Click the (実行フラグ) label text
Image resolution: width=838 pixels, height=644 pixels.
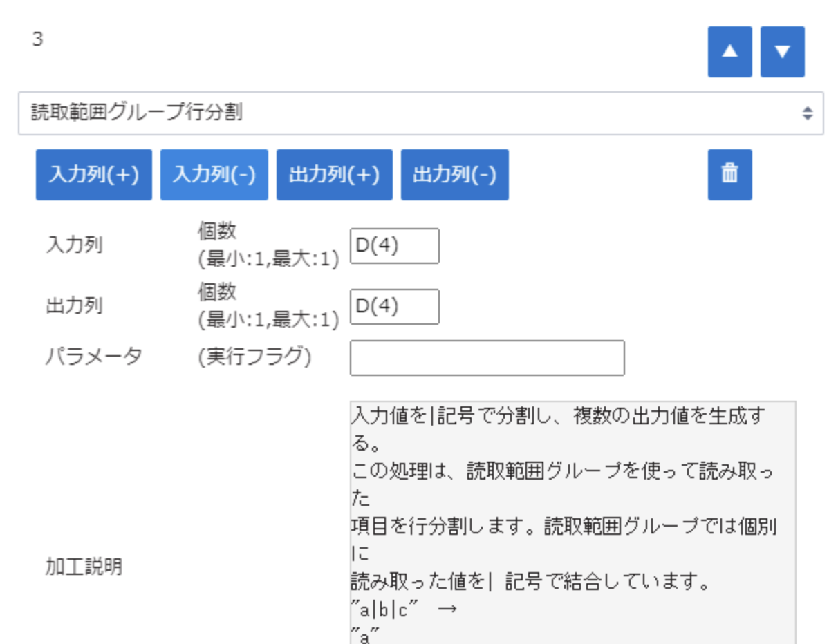point(254,357)
